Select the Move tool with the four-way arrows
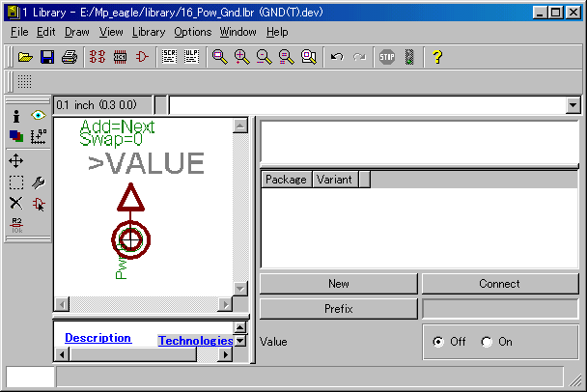 [x=16, y=159]
